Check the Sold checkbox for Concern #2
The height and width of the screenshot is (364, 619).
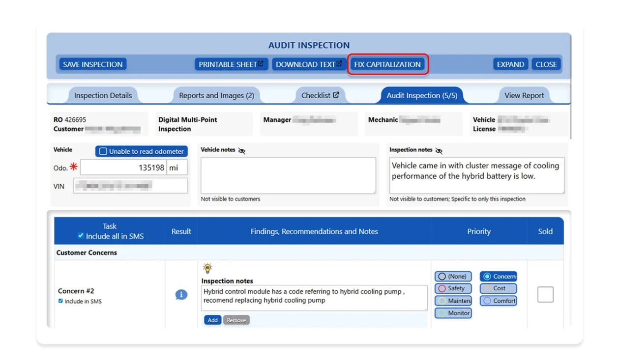point(545,294)
